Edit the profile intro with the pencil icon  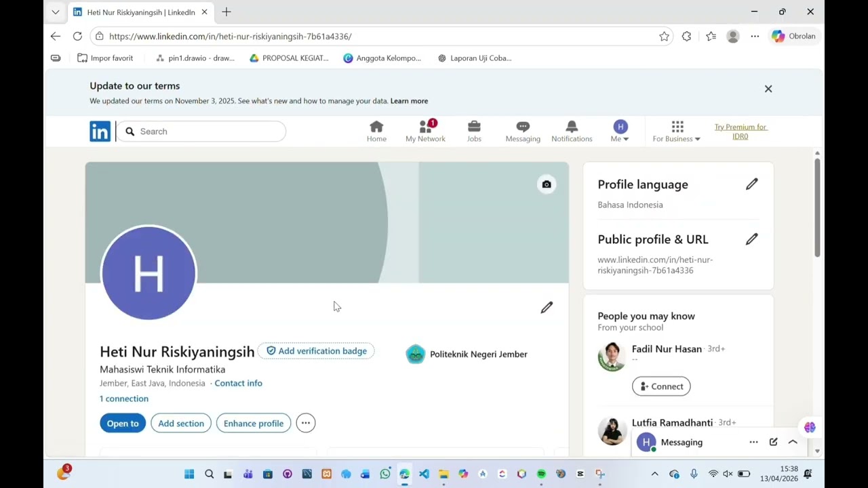[x=547, y=308]
